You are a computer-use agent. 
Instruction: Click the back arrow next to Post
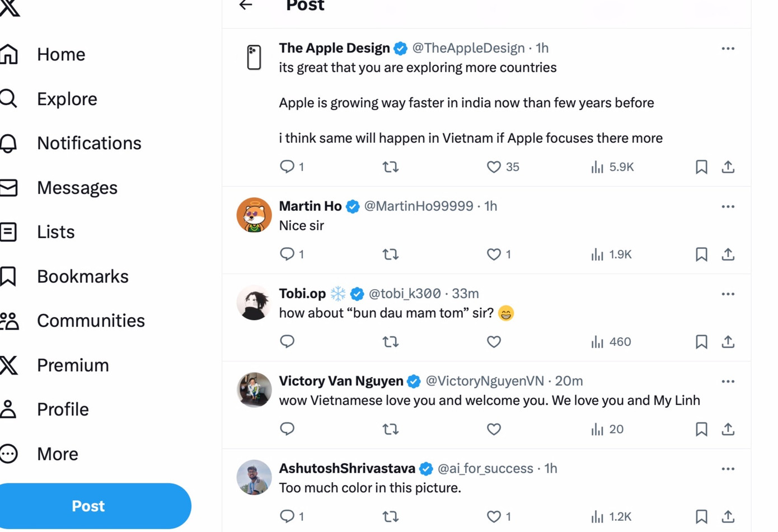tap(246, 6)
